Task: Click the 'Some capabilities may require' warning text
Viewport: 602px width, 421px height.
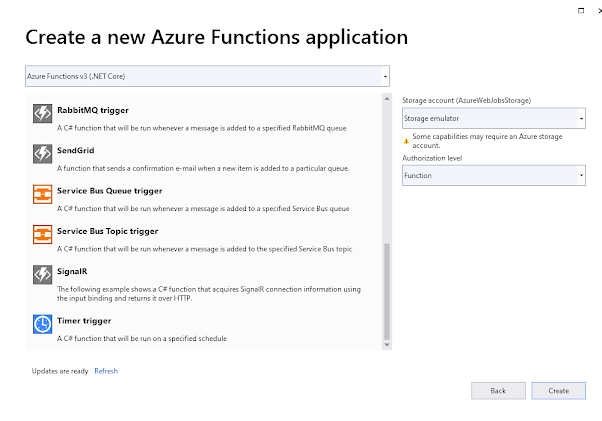Action: 487,141
